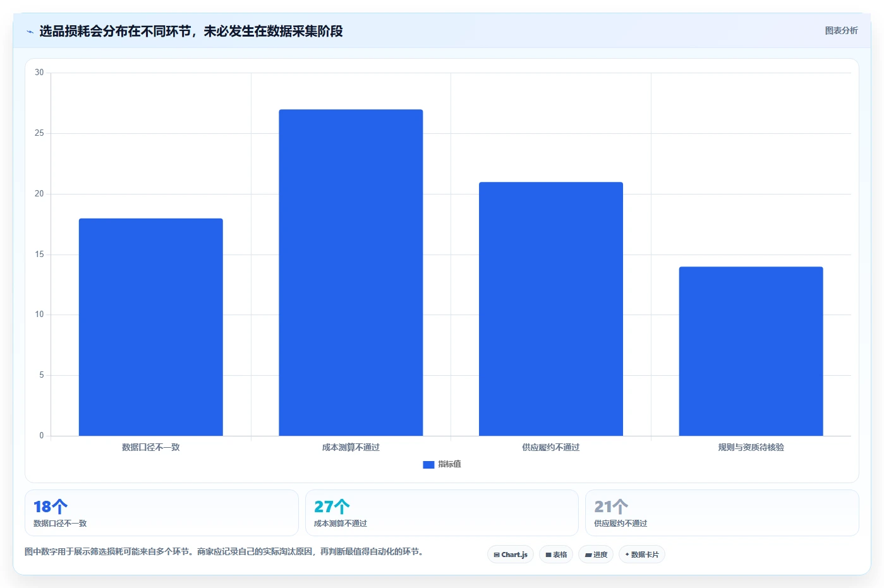Click the y-axis value 10
The width and height of the screenshot is (884, 588).
(x=39, y=315)
